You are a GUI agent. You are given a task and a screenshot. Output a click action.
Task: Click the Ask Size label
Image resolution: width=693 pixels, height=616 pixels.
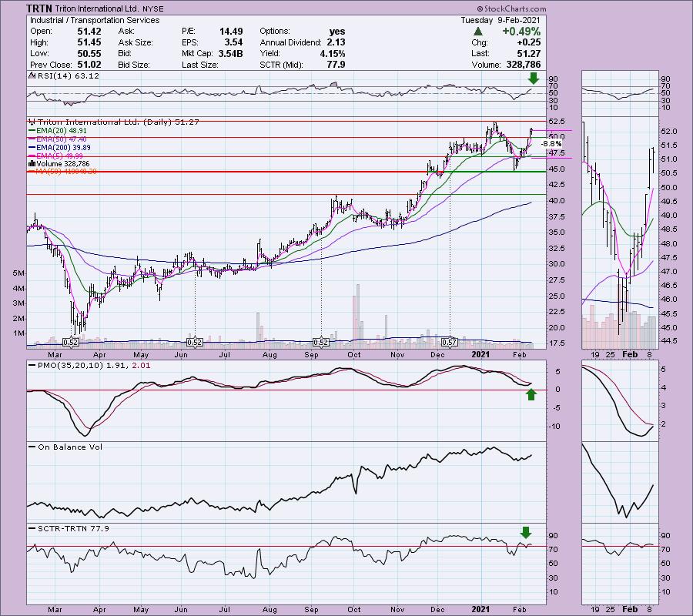pyautogui.click(x=136, y=42)
